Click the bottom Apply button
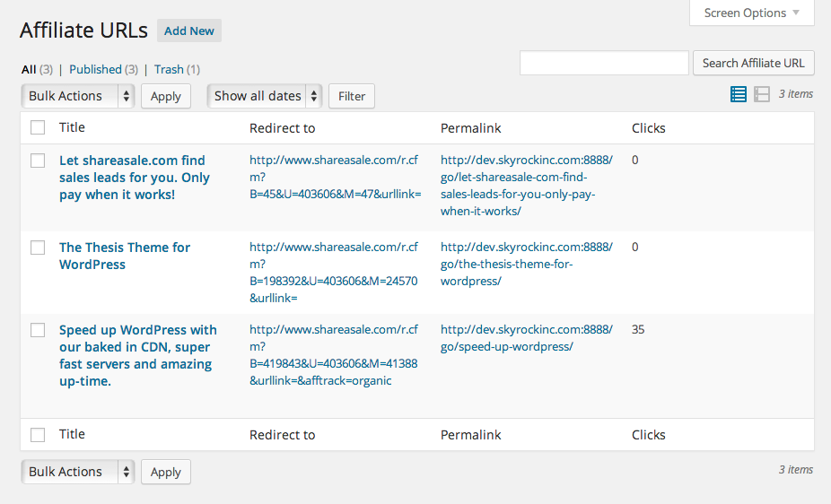 click(166, 472)
